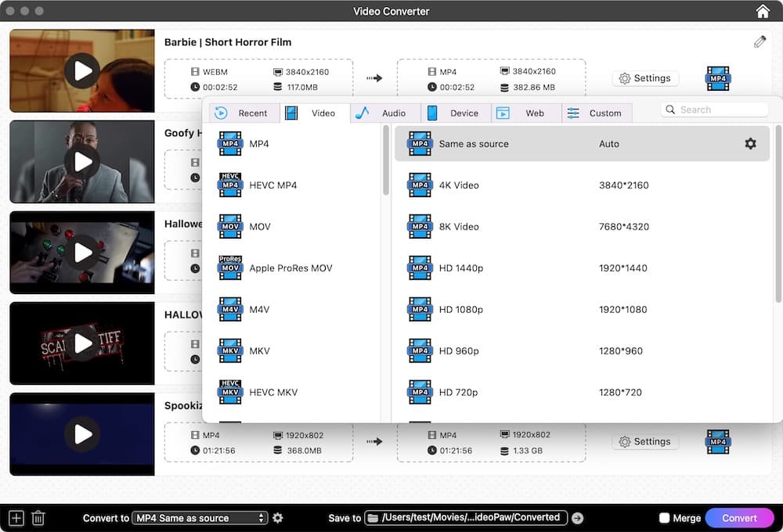Click the add file plus icon
This screenshot has width=783, height=532.
[16, 518]
